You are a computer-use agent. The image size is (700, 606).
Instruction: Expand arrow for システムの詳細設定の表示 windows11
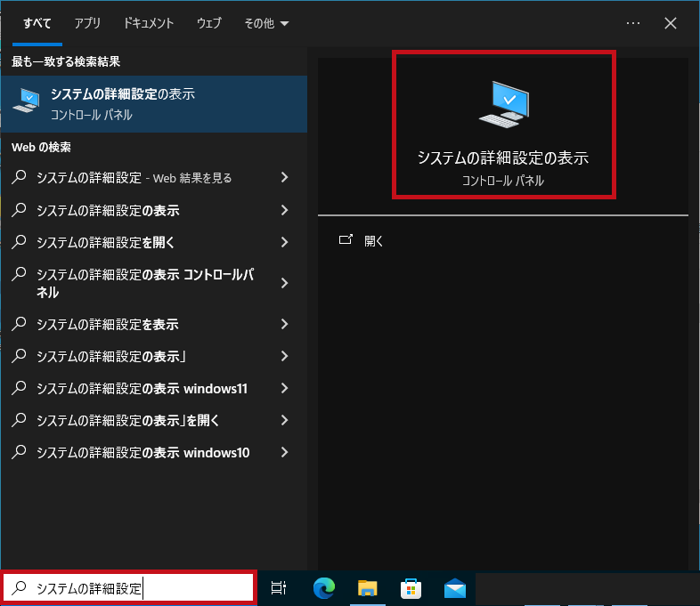284,388
